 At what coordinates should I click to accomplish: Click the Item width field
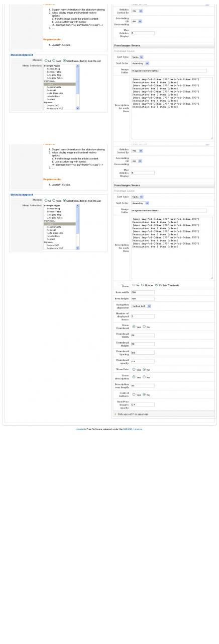143,292
